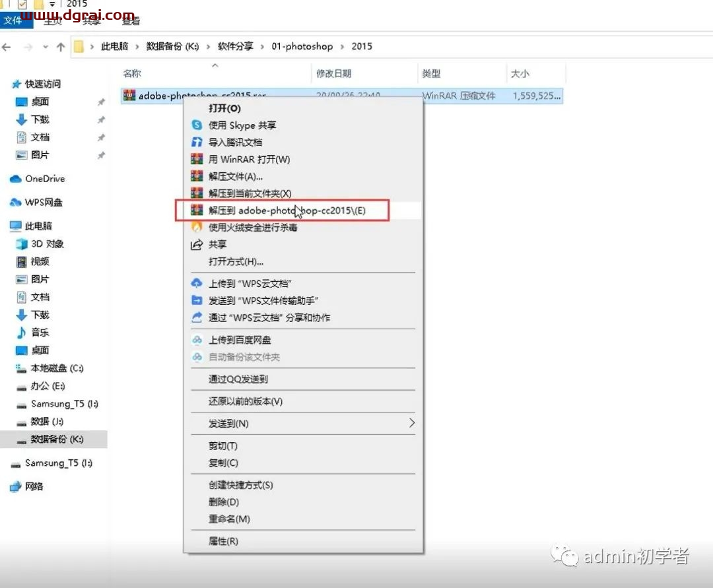Click the back navigation arrow
This screenshot has width=713, height=588.
(7, 47)
